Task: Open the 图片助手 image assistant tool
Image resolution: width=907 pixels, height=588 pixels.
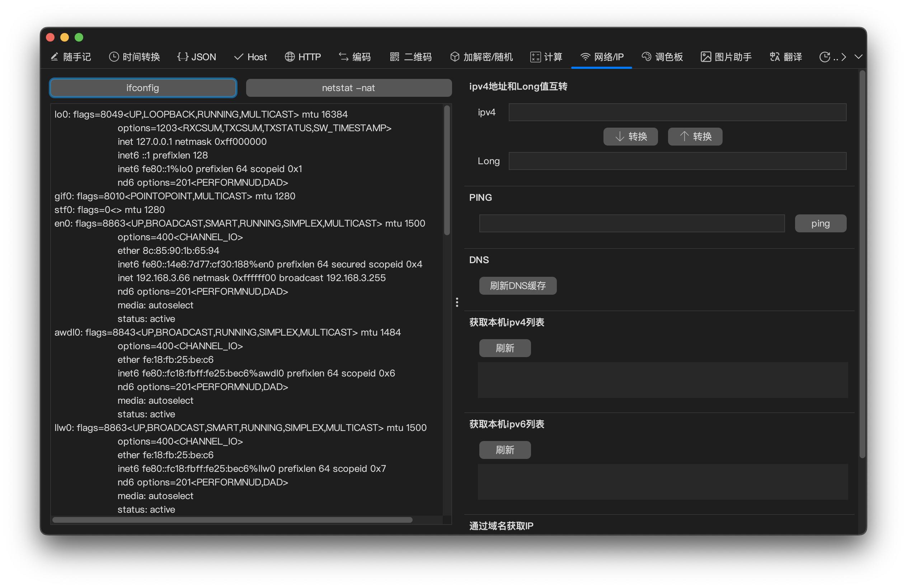Action: [725, 56]
